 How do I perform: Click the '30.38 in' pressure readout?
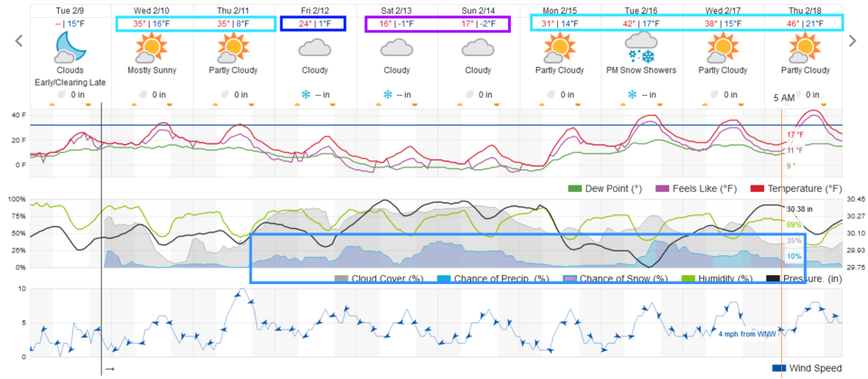click(801, 209)
